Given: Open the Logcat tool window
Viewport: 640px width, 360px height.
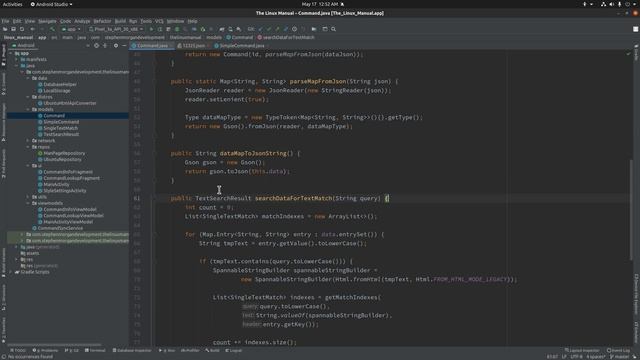Looking at the screenshot, I should [x=233, y=350].
